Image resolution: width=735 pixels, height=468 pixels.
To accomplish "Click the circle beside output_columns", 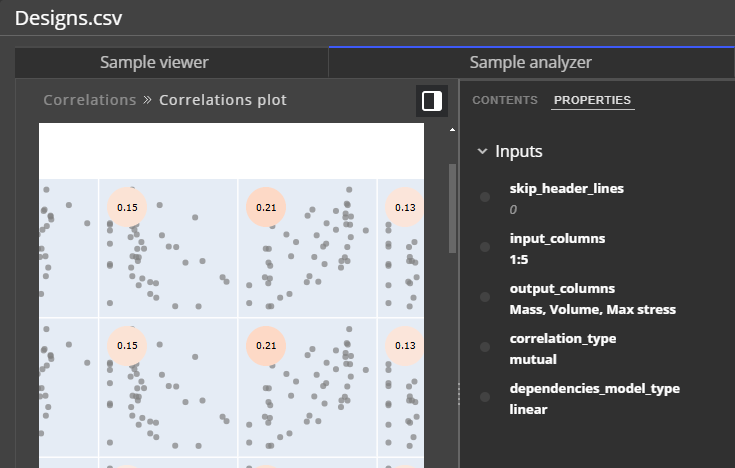I will point(485,297).
